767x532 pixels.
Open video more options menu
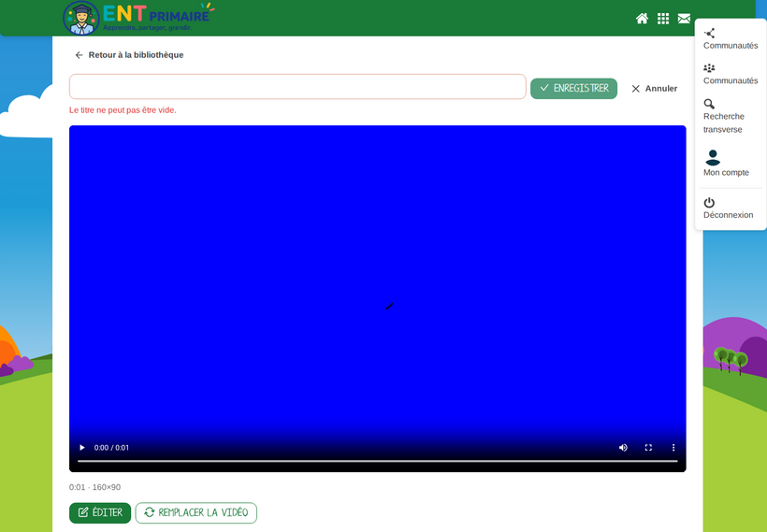[673, 448]
